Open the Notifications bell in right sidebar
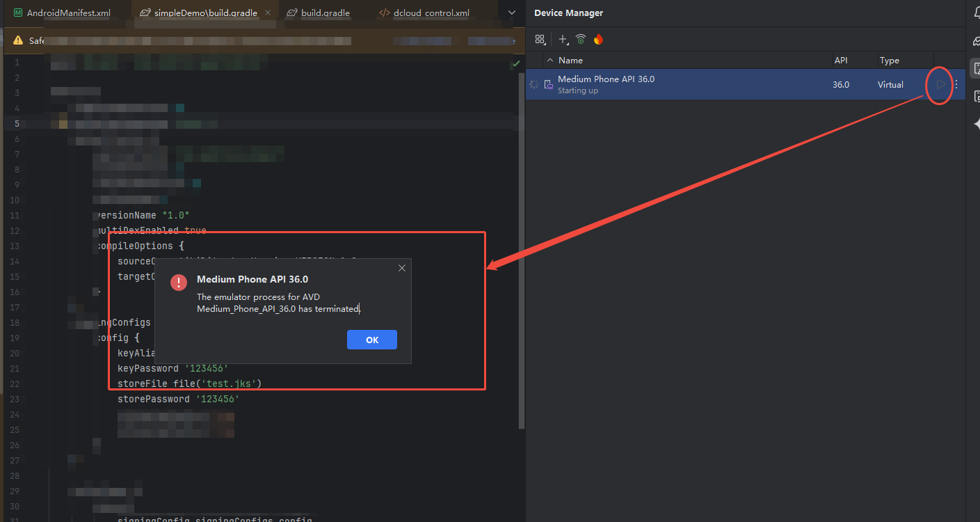The height and width of the screenshot is (522, 980). pyautogui.click(x=975, y=13)
